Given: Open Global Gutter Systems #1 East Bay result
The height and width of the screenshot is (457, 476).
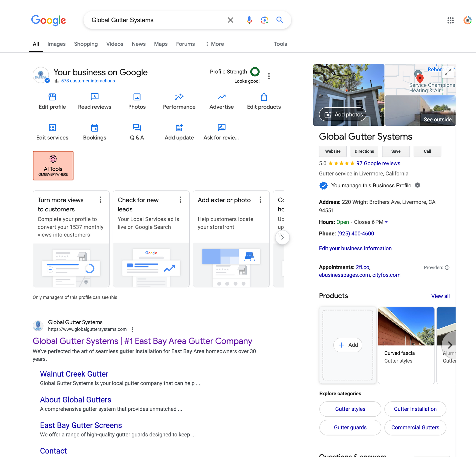Looking at the screenshot, I should 143,341.
